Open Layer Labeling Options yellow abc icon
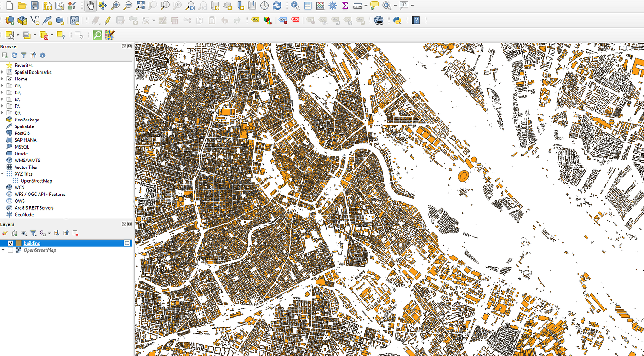Screen dimensions: 644x356 [x=255, y=20]
